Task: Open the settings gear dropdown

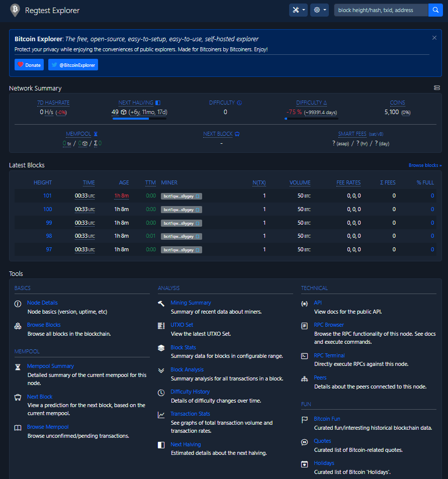Action: click(x=319, y=10)
